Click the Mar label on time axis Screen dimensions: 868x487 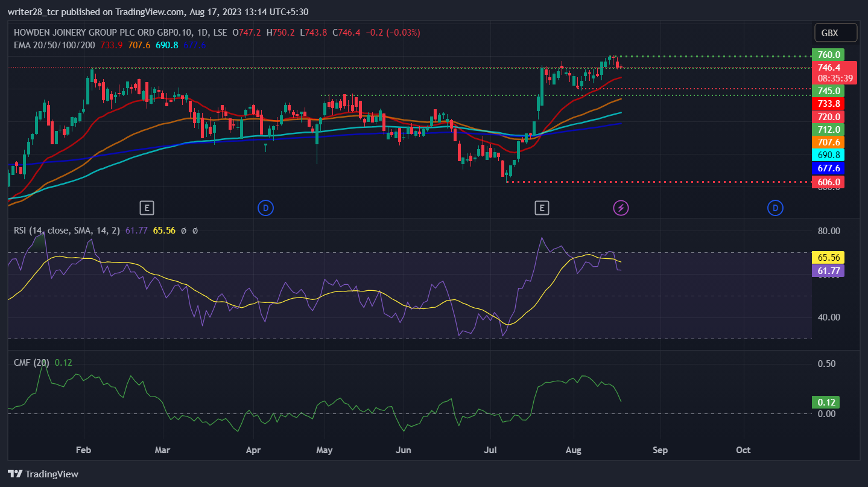[163, 450]
